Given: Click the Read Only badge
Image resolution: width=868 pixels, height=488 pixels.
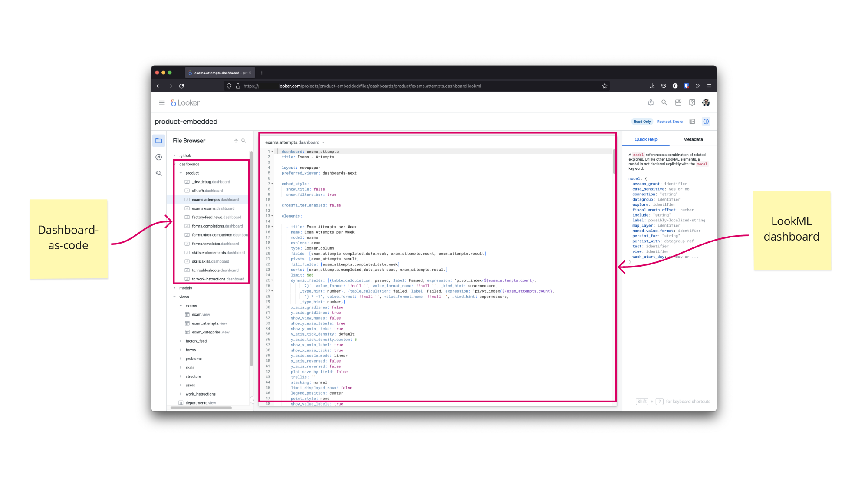Looking at the screenshot, I should tap(642, 122).
